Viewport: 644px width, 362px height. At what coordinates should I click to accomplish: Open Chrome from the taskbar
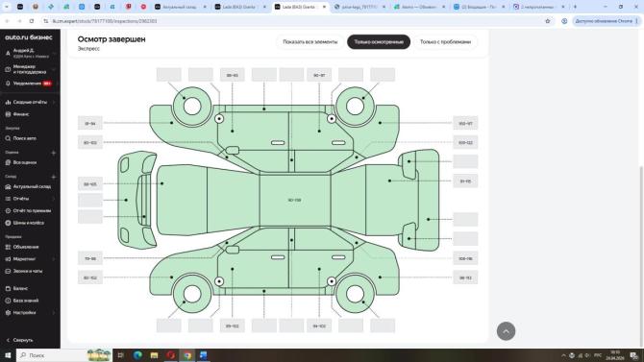(186, 355)
